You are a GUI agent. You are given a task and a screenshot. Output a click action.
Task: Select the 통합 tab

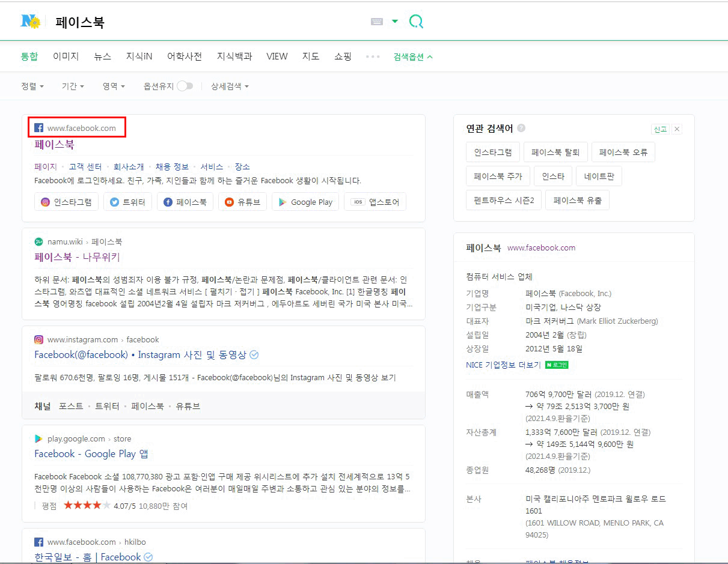(29, 56)
